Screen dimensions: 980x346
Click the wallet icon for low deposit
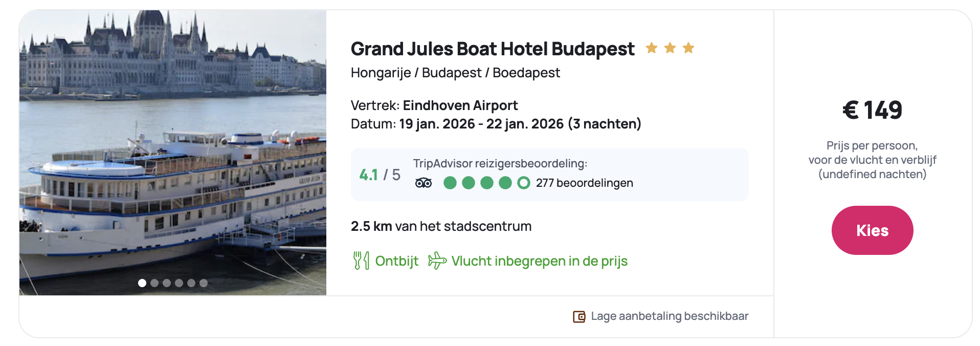tap(579, 317)
